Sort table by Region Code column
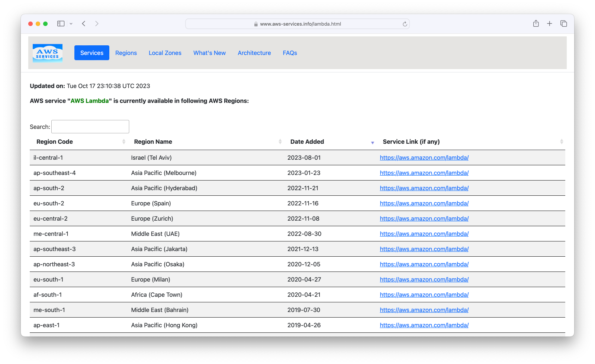This screenshot has width=595, height=364. pos(55,142)
